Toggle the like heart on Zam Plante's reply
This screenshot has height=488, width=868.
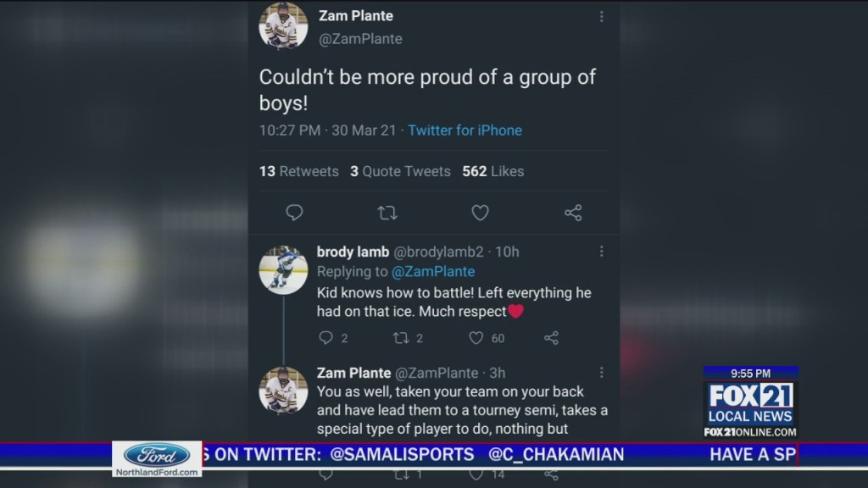(x=477, y=476)
